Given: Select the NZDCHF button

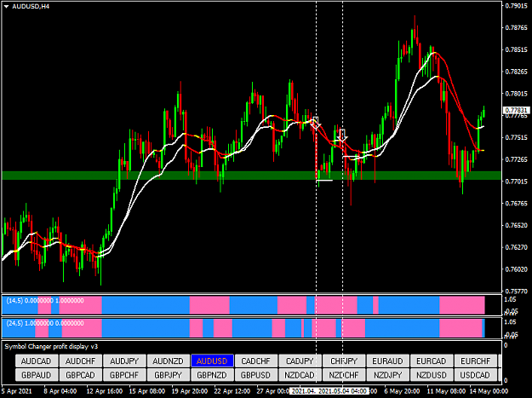Looking at the screenshot, I should pyautogui.click(x=344, y=375).
